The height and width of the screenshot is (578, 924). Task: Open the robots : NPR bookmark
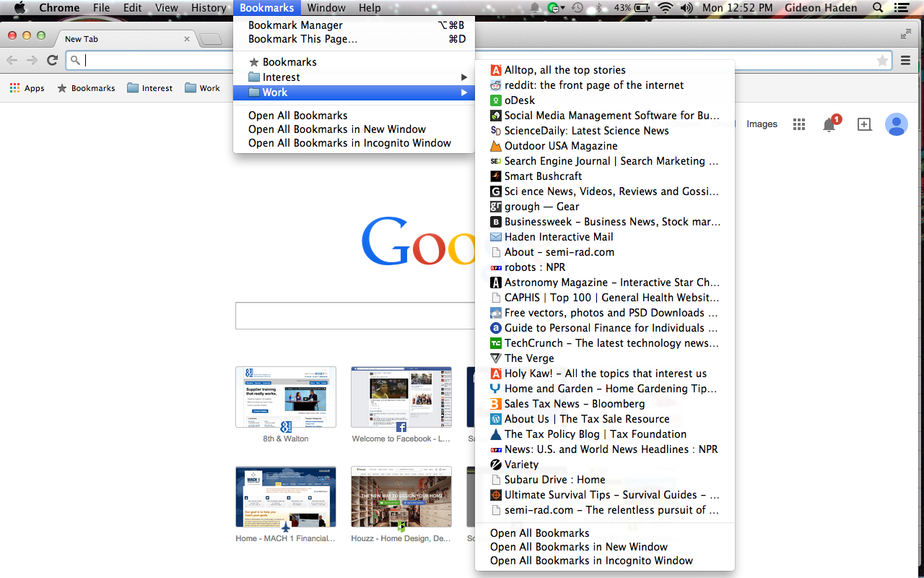[x=605, y=267]
